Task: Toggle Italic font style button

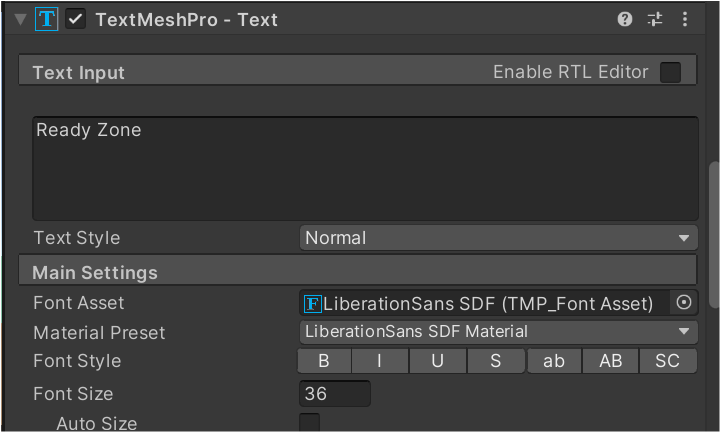Action: click(x=380, y=361)
